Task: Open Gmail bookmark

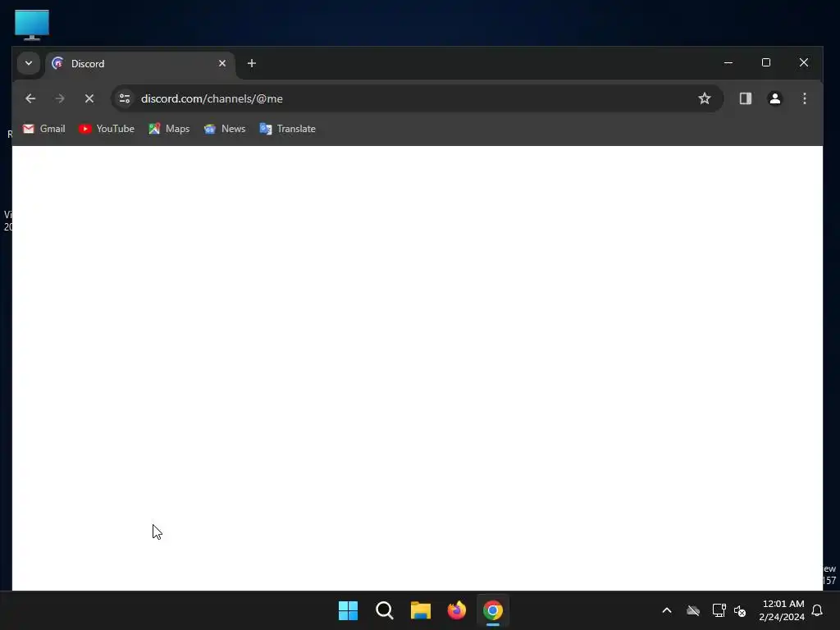Action: click(x=44, y=129)
